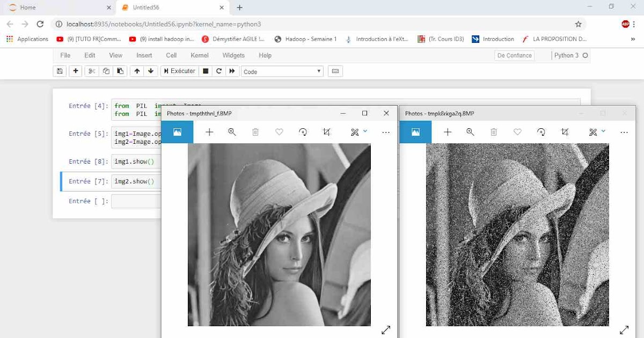644x338 pixels.
Task: Save the notebook with the floppy icon
Action: [x=60, y=71]
